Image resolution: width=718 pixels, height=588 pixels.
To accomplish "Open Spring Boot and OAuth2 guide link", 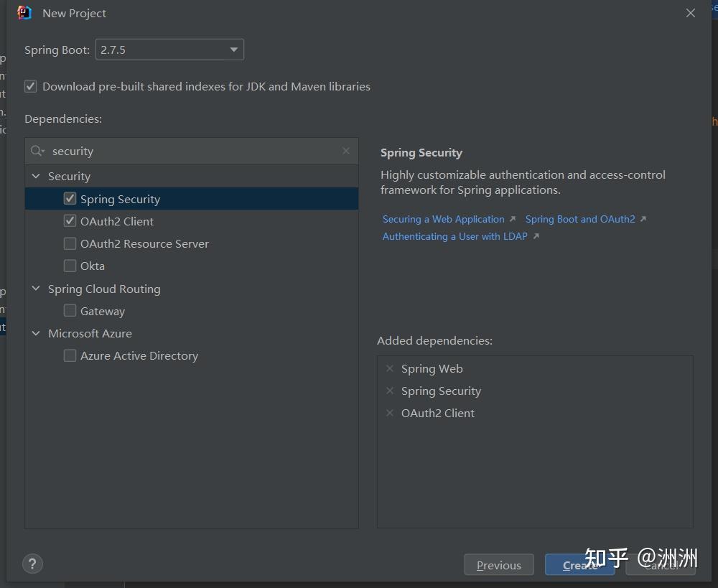I will point(580,219).
